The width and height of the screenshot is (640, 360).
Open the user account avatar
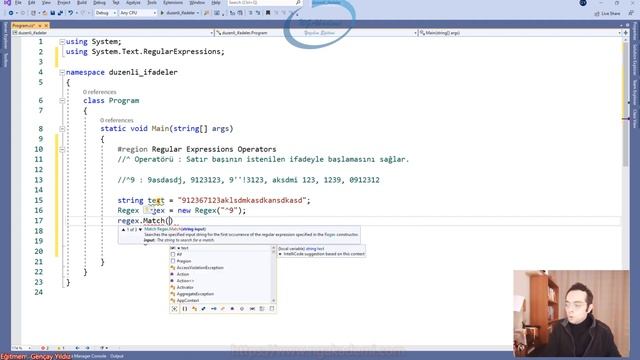(x=583, y=3)
